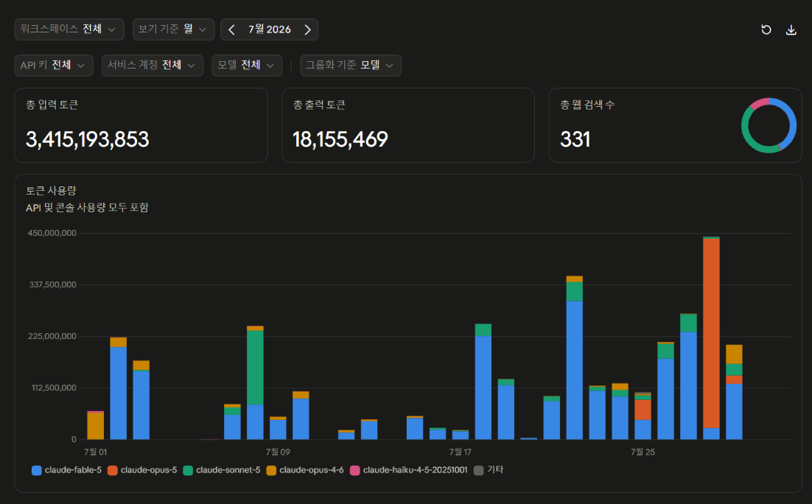The height and width of the screenshot is (504, 812).
Task: Select the 총 입력 토큰 card
Action: click(141, 125)
